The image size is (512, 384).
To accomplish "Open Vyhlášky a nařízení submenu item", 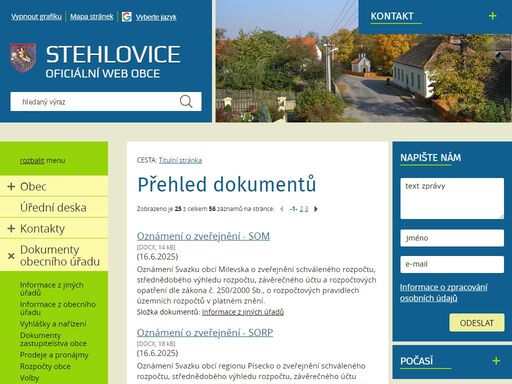I will coord(53,324).
